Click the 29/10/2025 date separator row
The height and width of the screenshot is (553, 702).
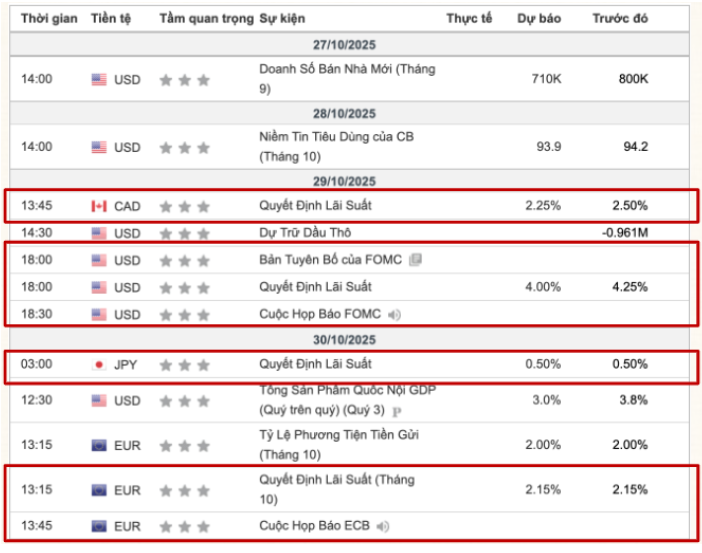point(344,180)
